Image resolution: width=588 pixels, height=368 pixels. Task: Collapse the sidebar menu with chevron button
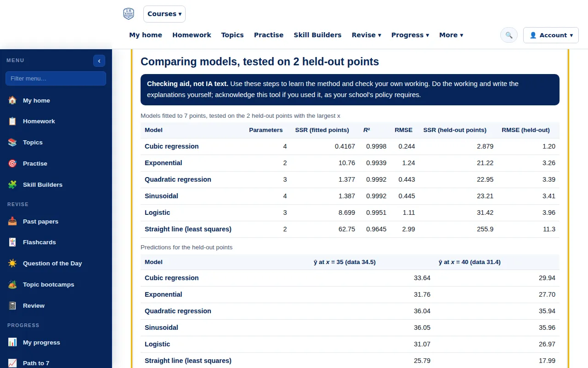pyautogui.click(x=99, y=61)
